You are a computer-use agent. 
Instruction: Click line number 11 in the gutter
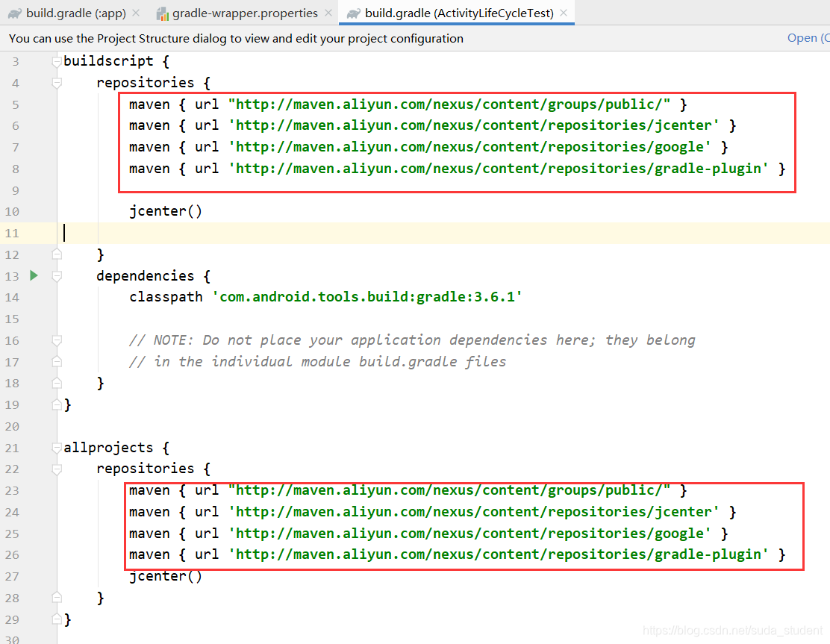pyautogui.click(x=12, y=233)
